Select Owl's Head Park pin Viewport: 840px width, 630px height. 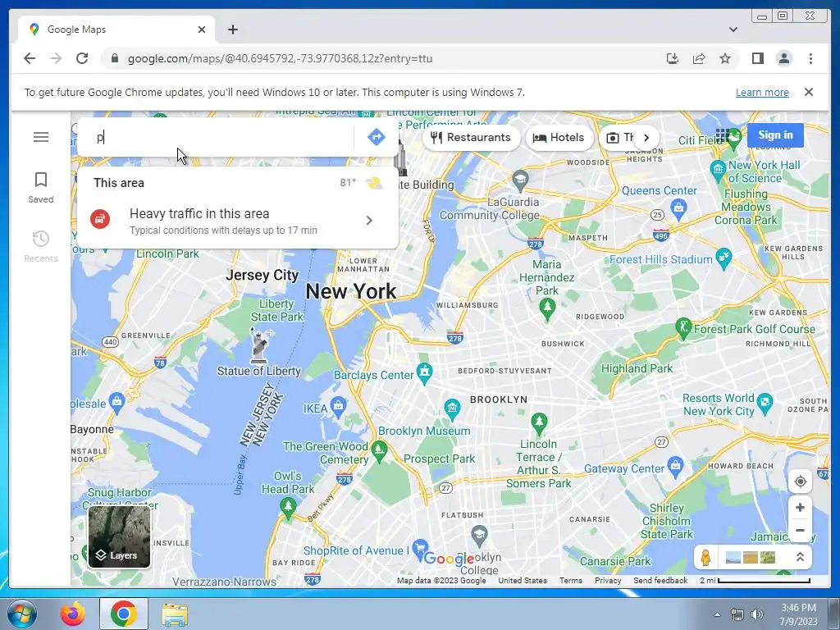coord(288,508)
